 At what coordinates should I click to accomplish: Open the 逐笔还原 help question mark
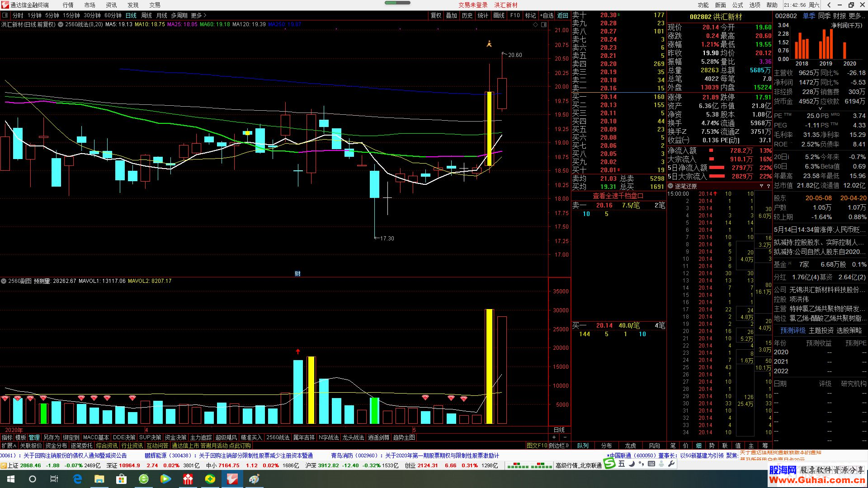(x=768, y=186)
